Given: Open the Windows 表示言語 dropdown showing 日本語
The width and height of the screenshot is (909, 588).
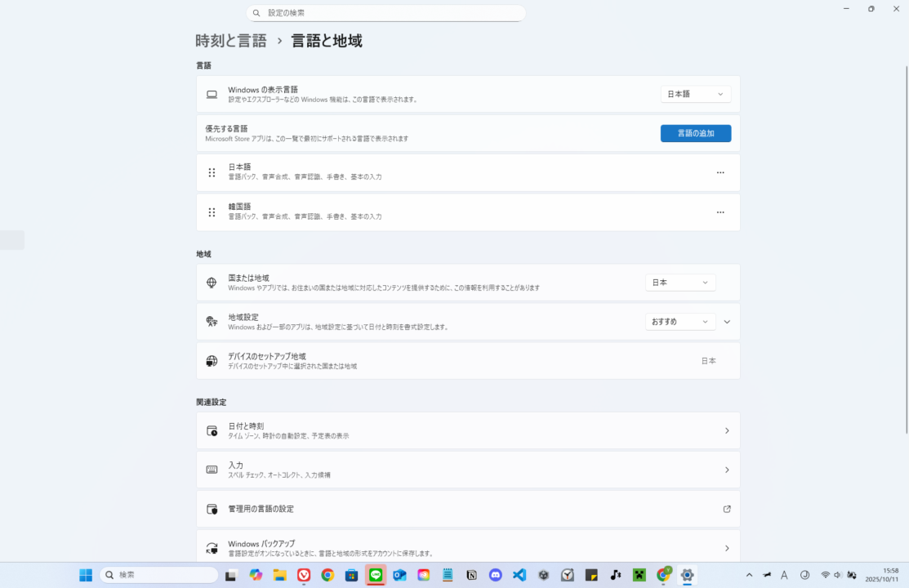Looking at the screenshot, I should 695,93.
